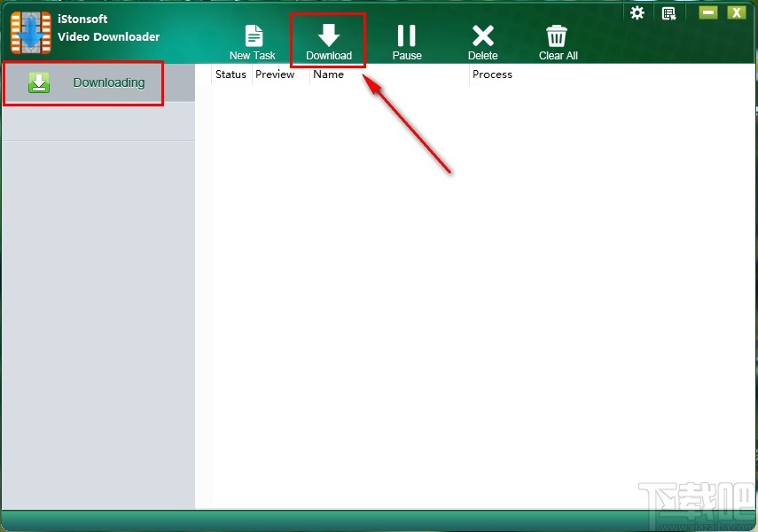Click the Process column header
This screenshot has width=758, height=532.
[x=492, y=74]
